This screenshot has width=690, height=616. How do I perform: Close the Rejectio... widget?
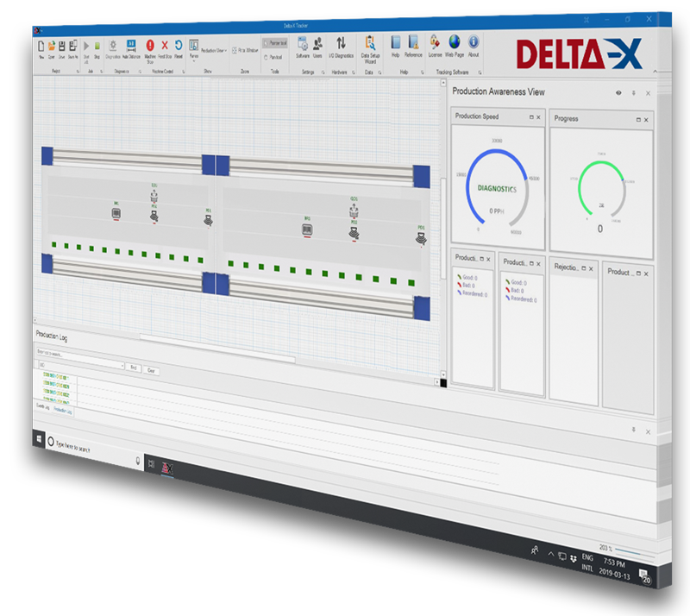[591, 268]
